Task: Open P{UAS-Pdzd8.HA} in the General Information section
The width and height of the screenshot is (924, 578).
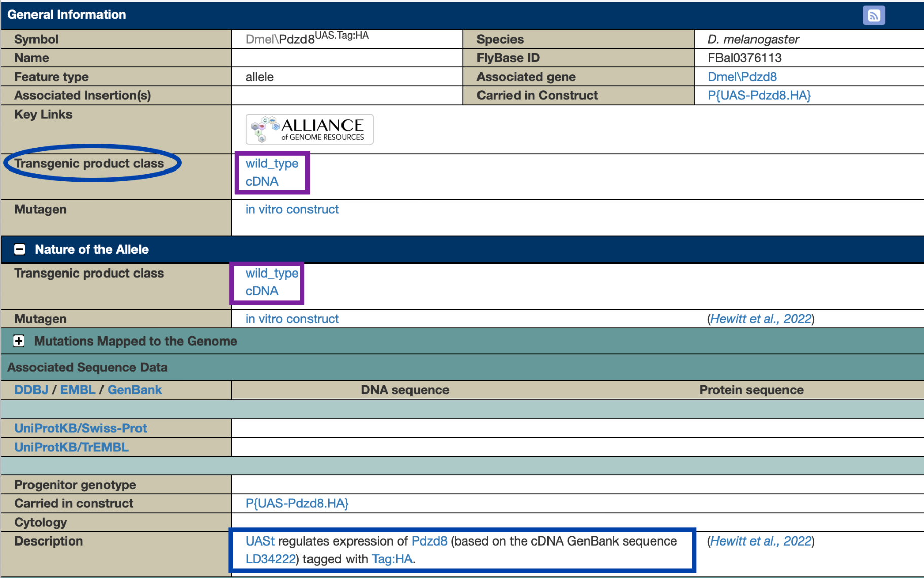Action: 759,95
